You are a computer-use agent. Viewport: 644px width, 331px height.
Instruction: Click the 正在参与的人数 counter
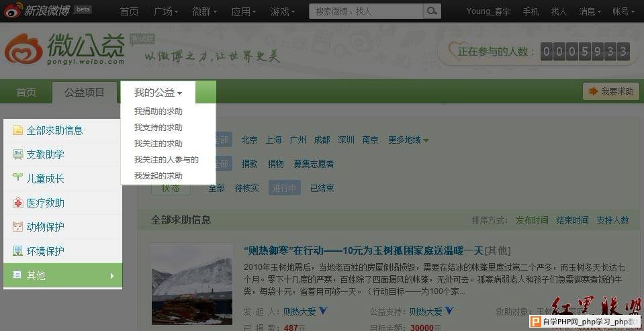pyautogui.click(x=585, y=52)
